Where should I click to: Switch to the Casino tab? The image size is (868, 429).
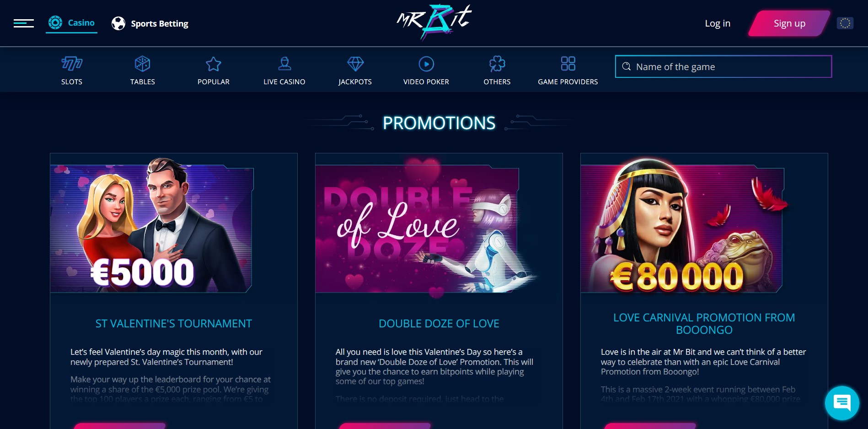72,23
